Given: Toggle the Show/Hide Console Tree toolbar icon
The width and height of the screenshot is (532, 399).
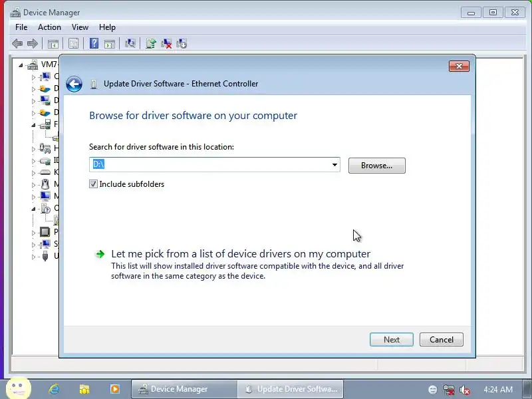Looking at the screenshot, I should 53,43.
